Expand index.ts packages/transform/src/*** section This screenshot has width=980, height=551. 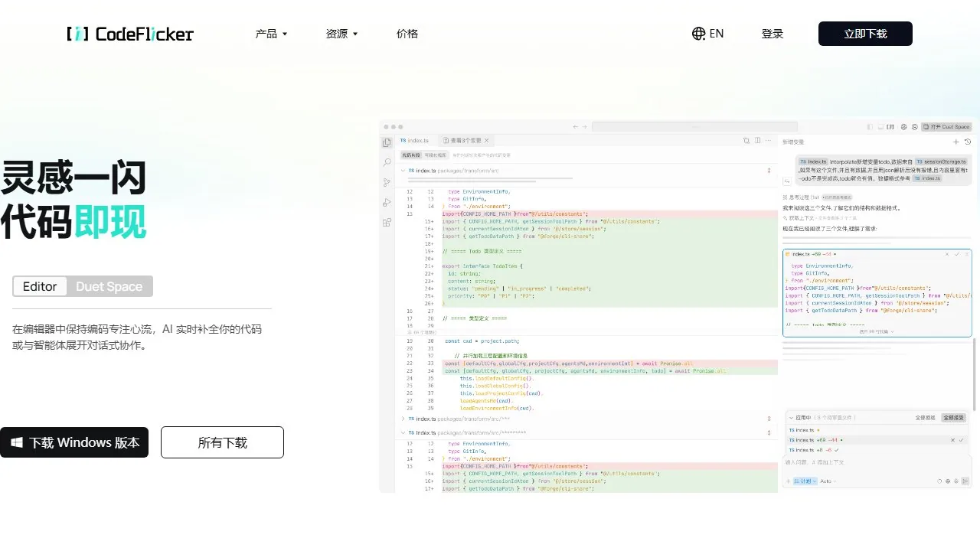pyautogui.click(x=403, y=419)
